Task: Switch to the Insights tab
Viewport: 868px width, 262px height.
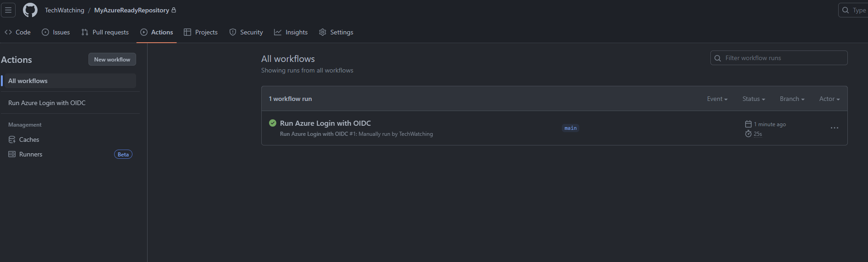Action: (x=291, y=32)
